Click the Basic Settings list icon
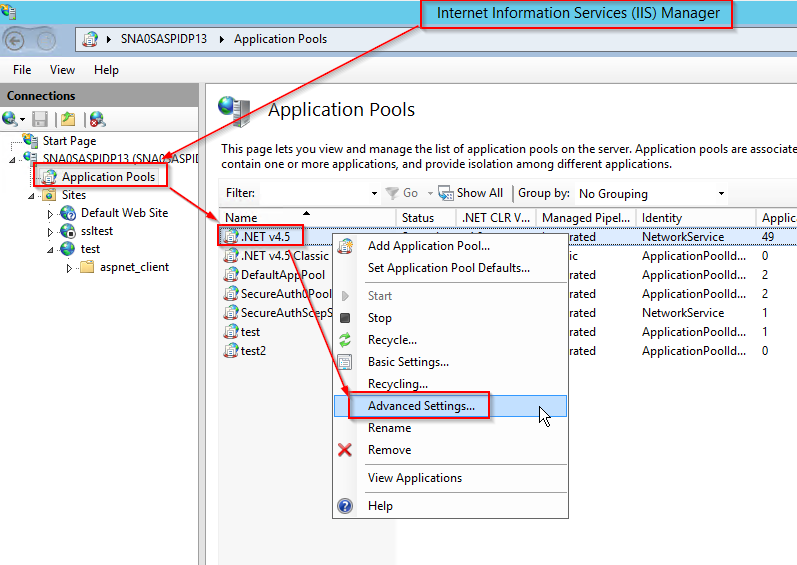 click(x=345, y=362)
